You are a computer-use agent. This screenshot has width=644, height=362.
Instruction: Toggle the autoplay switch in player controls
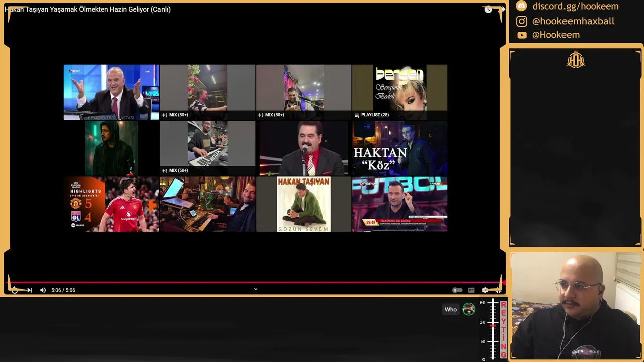457,290
